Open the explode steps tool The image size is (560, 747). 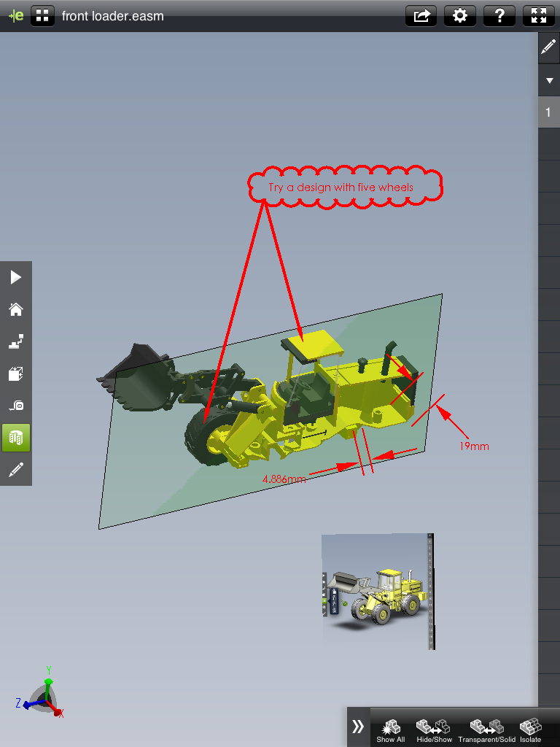(16, 341)
